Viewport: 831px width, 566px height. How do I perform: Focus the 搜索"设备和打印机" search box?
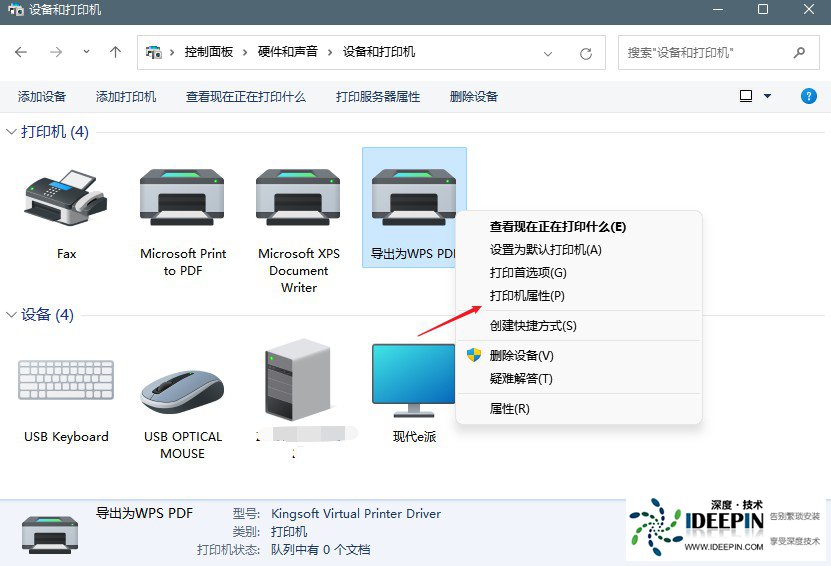719,52
